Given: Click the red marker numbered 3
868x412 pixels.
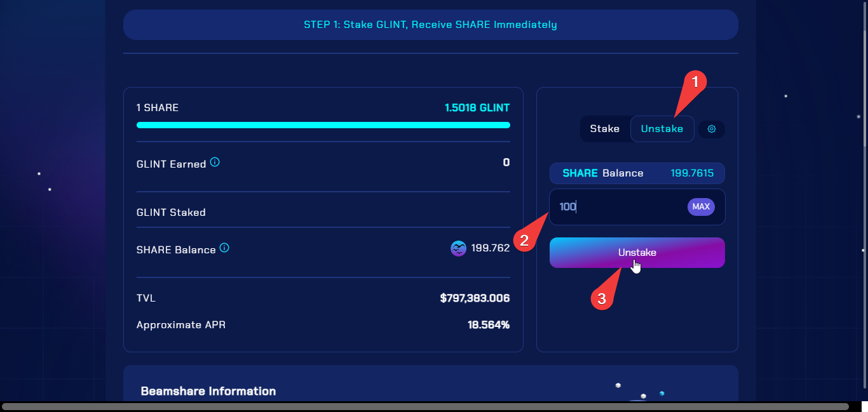Looking at the screenshot, I should [x=602, y=298].
